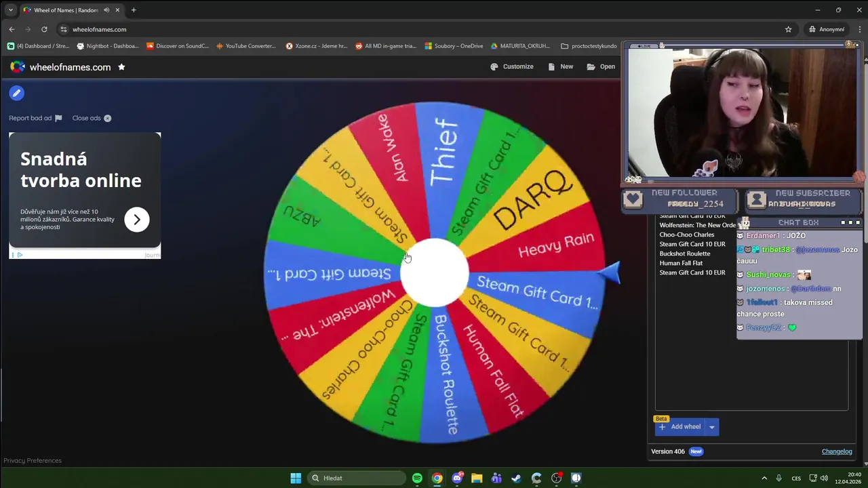Click the Alan Wake wheel slice

point(393,147)
